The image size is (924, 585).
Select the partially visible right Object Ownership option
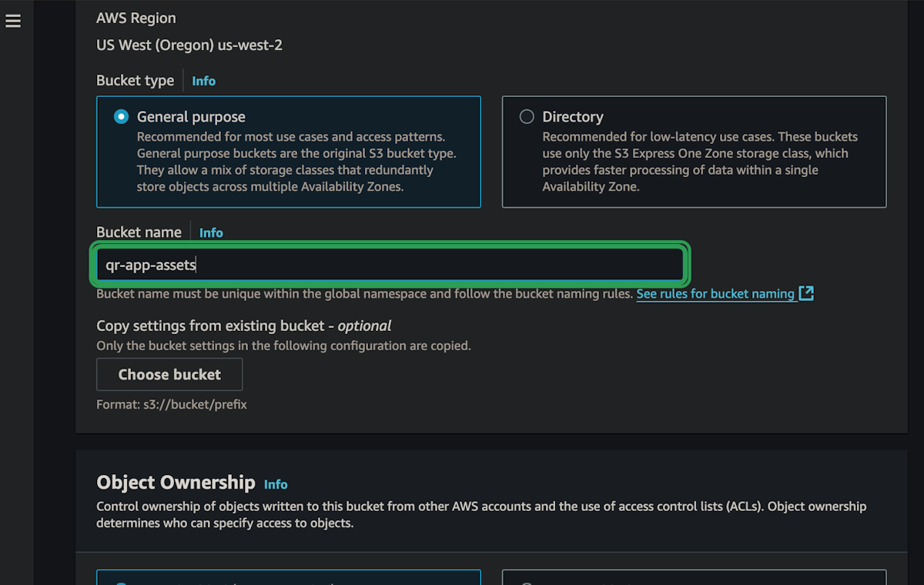pyautogui.click(x=694, y=577)
